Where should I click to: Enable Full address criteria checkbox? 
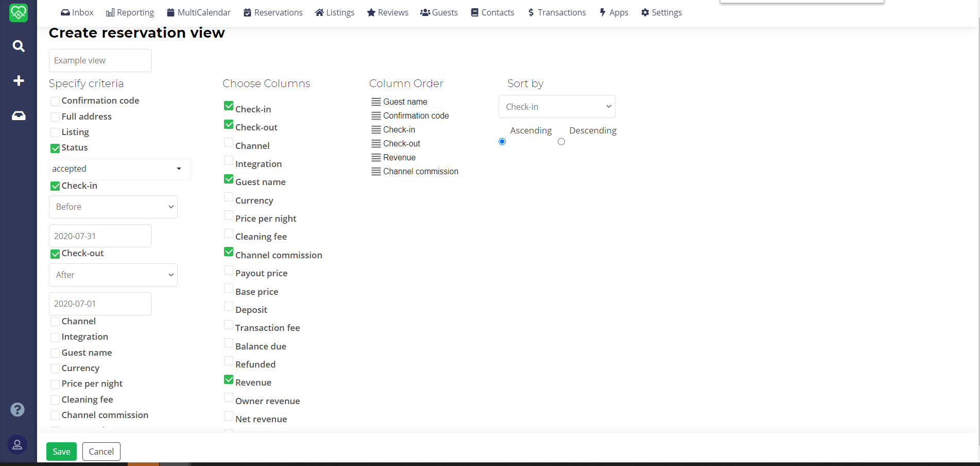point(55,117)
